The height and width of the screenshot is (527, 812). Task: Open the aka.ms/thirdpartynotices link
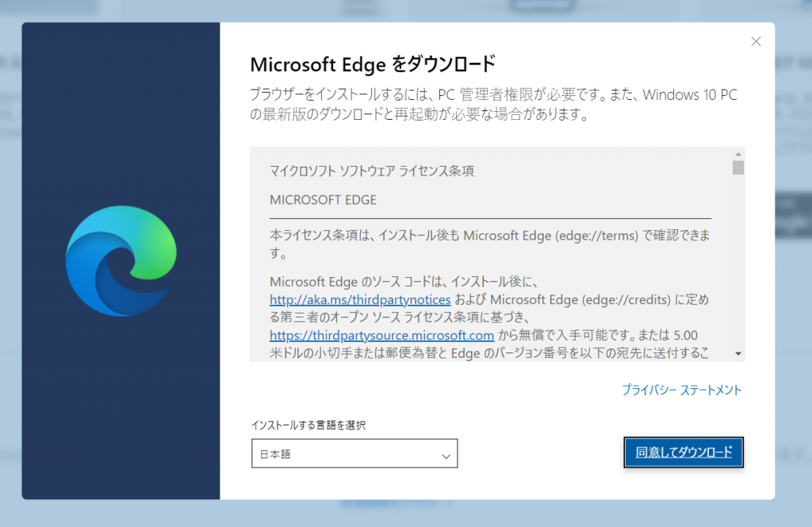(x=360, y=299)
